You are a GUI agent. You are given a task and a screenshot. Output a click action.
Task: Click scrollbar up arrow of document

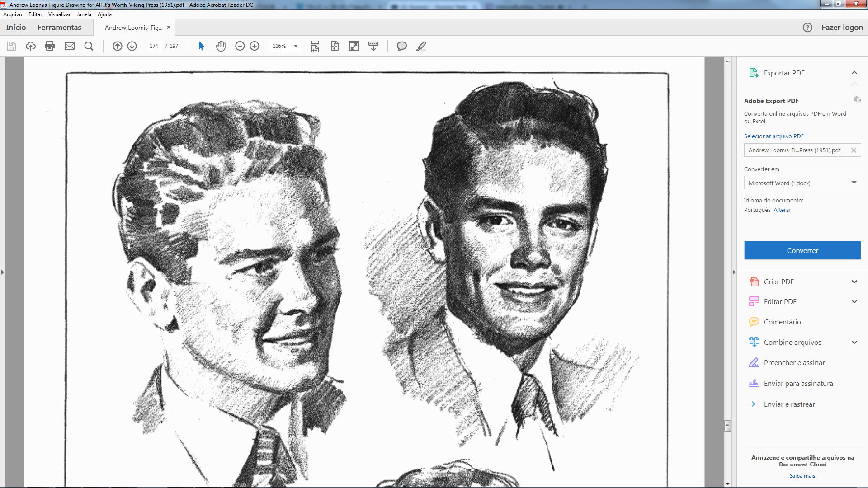click(x=728, y=61)
